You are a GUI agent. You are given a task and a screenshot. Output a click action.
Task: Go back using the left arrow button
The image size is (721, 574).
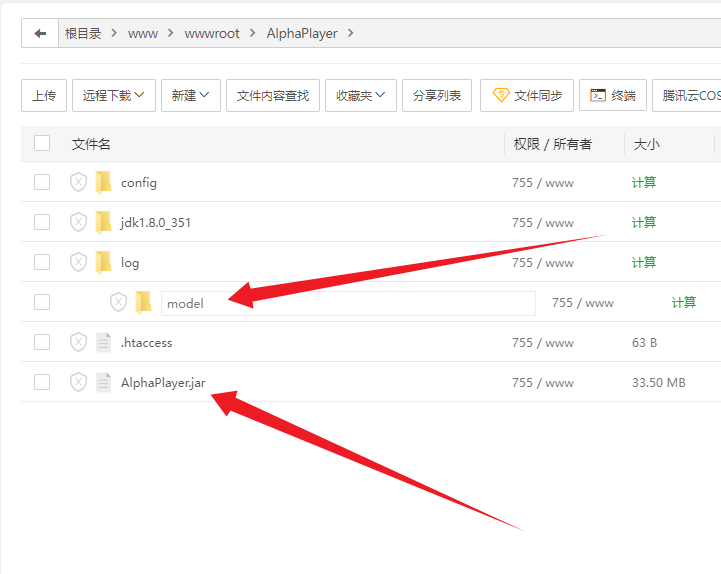click(x=40, y=33)
